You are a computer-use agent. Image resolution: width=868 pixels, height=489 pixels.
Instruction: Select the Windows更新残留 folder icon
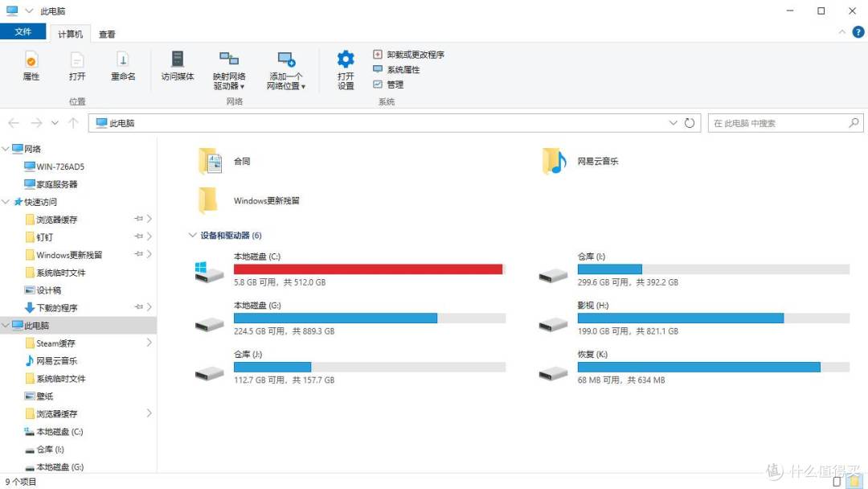208,200
